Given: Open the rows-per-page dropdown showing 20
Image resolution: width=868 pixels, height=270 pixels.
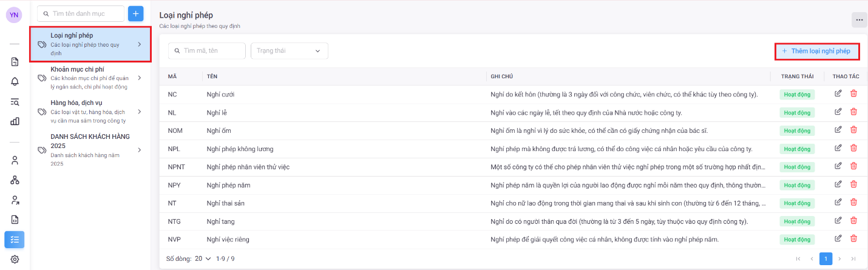Looking at the screenshot, I should pos(203,258).
